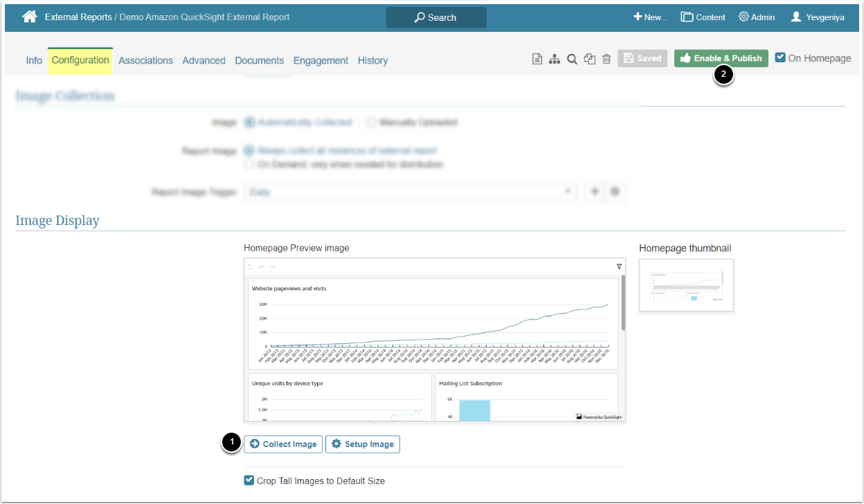Viewport: 864px width, 504px height.
Task: Switch to the Associations tab
Action: point(145,60)
